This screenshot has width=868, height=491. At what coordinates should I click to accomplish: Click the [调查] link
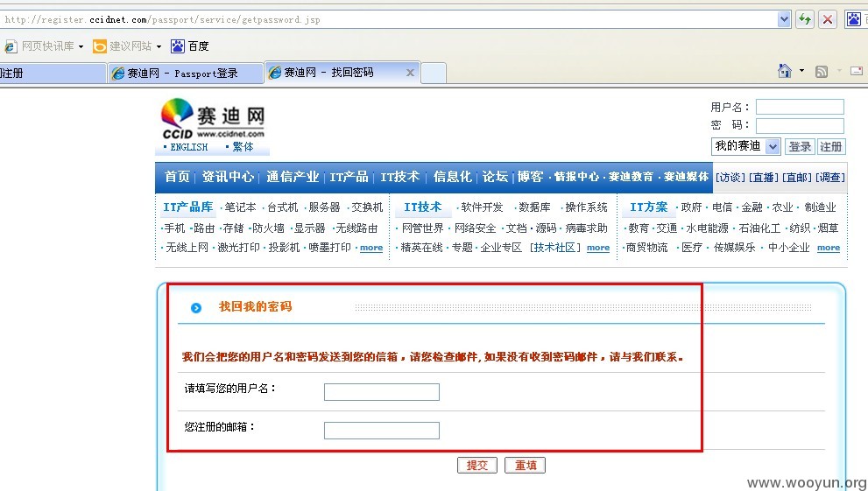(x=829, y=178)
